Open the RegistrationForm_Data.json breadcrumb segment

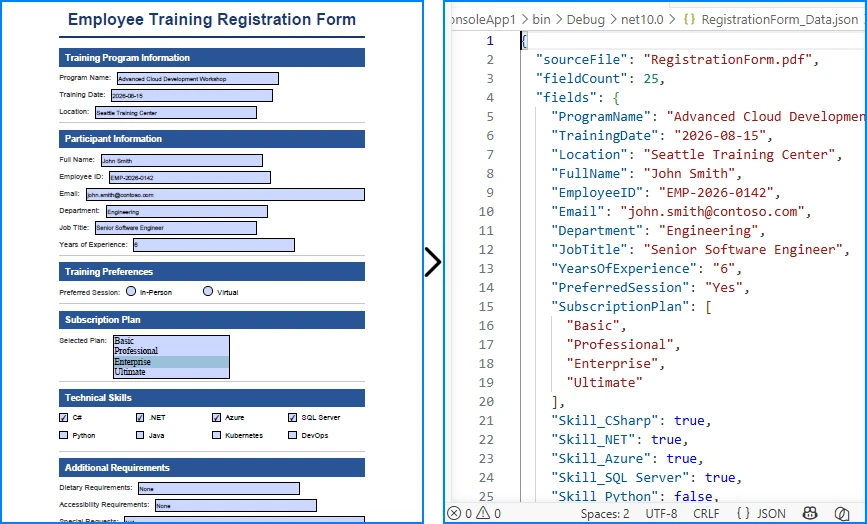click(780, 19)
